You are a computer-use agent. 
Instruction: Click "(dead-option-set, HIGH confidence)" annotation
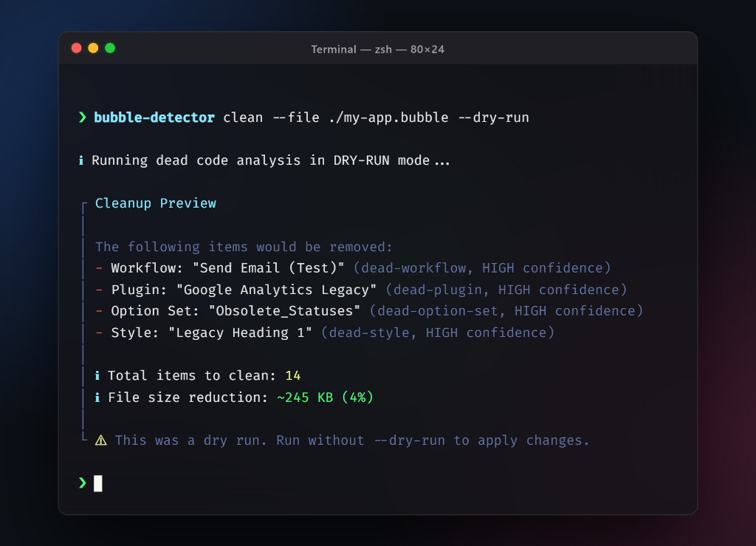506,311
